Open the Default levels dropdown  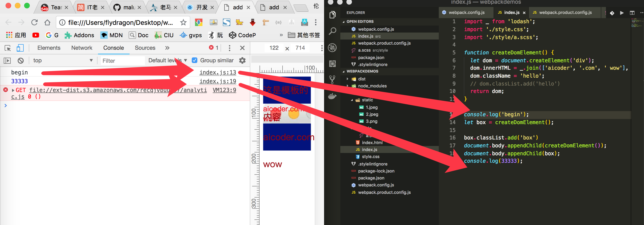(167, 60)
